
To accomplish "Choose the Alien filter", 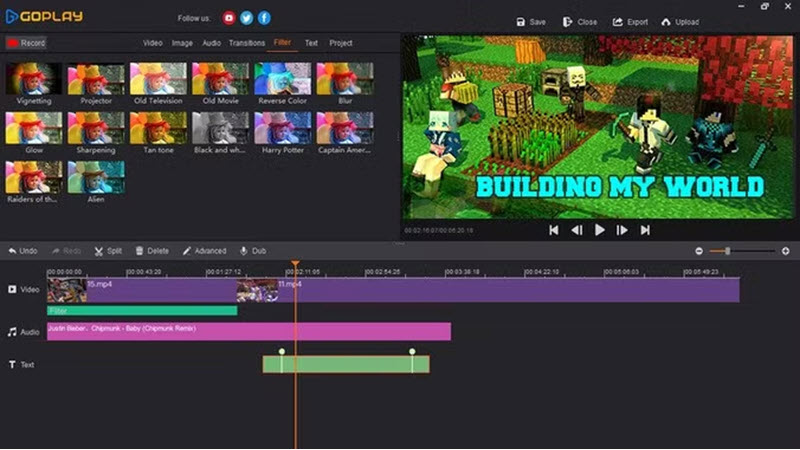I will pyautogui.click(x=96, y=178).
